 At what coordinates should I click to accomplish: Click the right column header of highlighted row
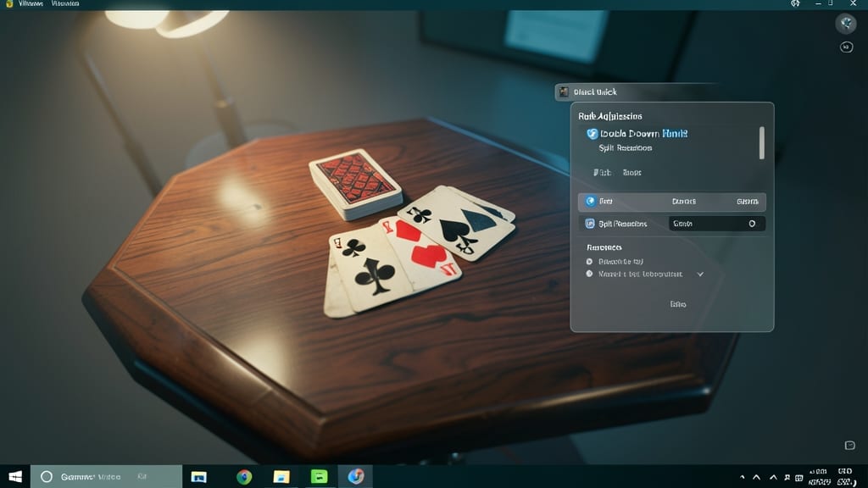point(748,202)
